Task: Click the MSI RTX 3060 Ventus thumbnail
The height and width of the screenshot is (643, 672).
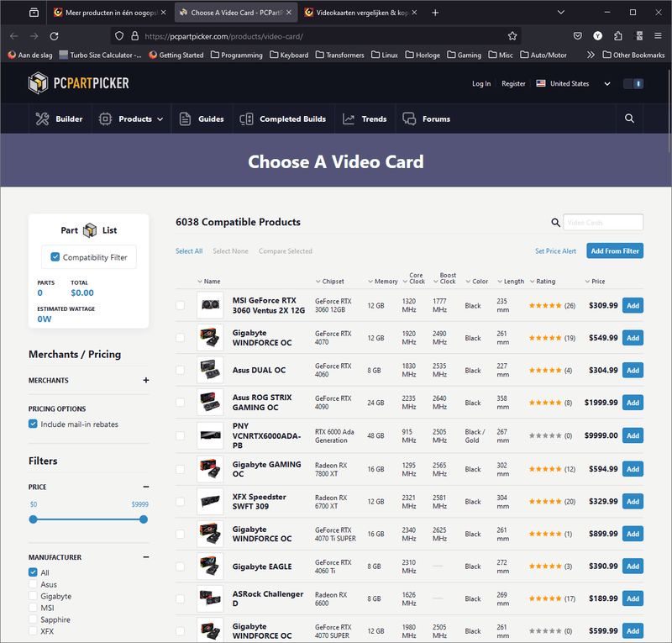Action: click(210, 305)
